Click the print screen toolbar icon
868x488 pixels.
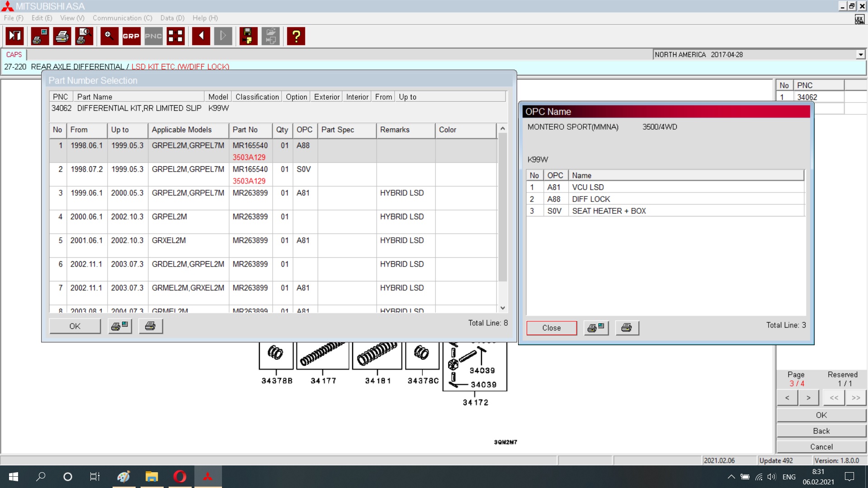tap(40, 36)
